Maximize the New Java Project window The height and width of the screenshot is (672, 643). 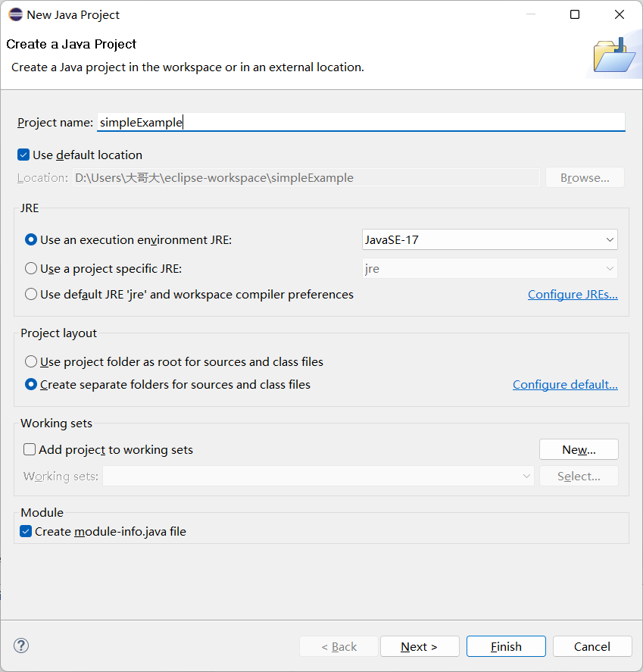575,14
